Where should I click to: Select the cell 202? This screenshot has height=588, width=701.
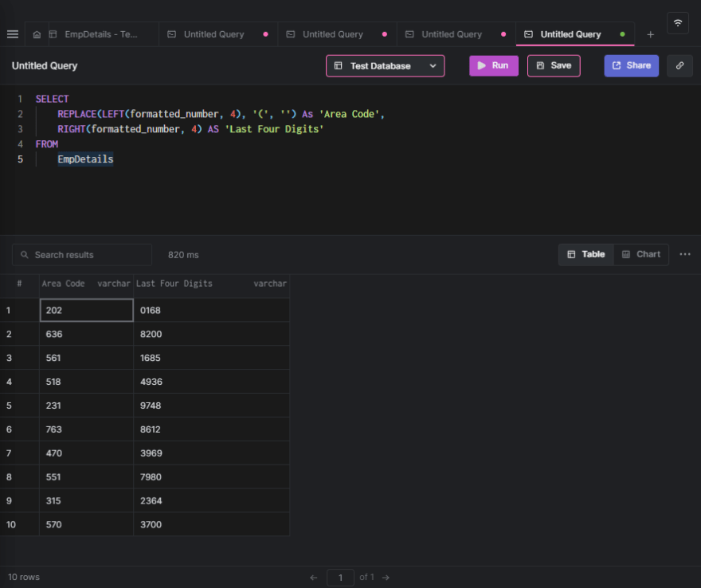click(86, 310)
